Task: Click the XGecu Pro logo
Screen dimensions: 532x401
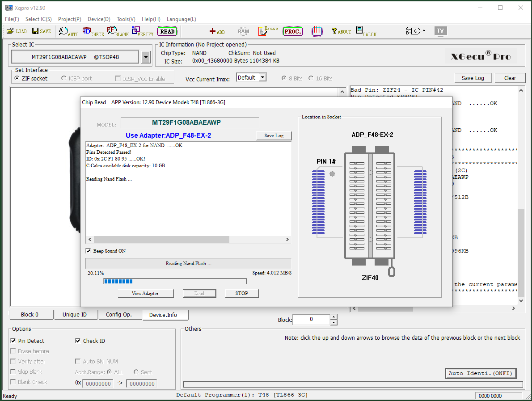Action: 481,56
